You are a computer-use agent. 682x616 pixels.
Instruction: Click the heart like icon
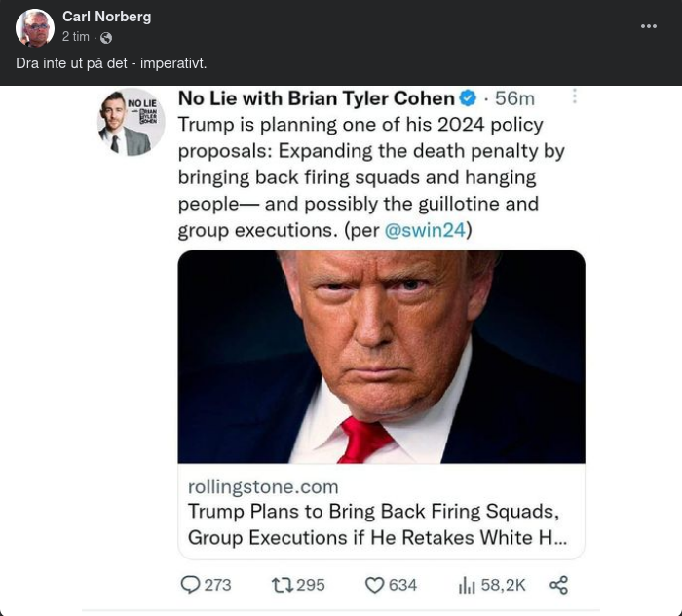[x=374, y=585]
